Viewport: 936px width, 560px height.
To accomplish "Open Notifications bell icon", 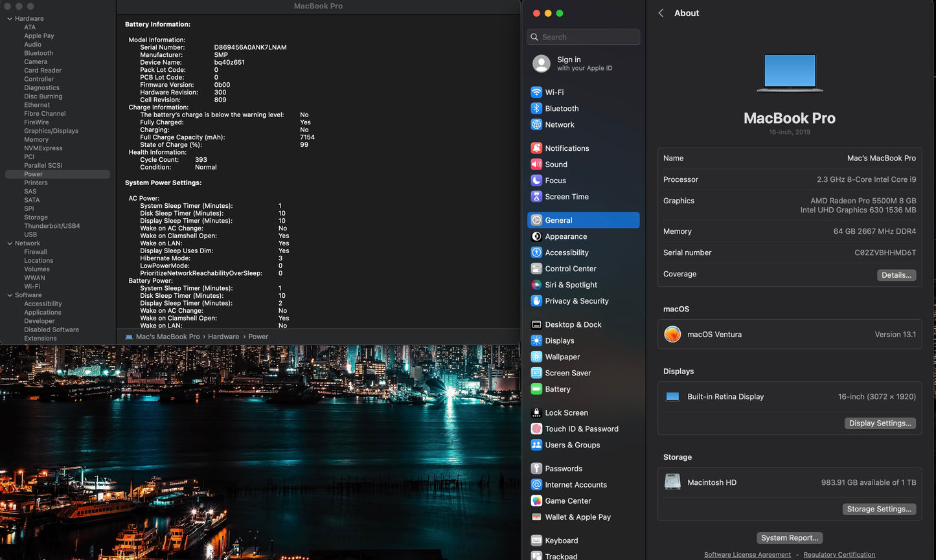I will tap(536, 148).
